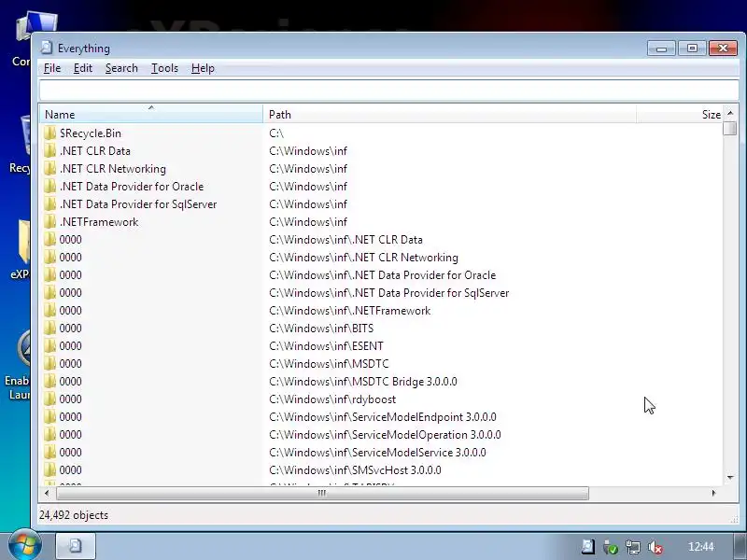Image resolution: width=747 pixels, height=560 pixels.
Task: Click folder icon of 0000 in .NET CLR Data
Action: 49,239
